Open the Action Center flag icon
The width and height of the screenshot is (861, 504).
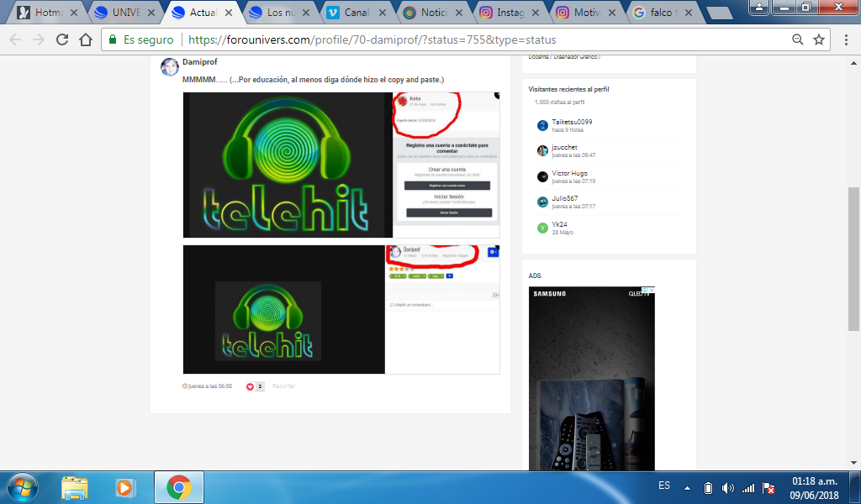pos(769,488)
